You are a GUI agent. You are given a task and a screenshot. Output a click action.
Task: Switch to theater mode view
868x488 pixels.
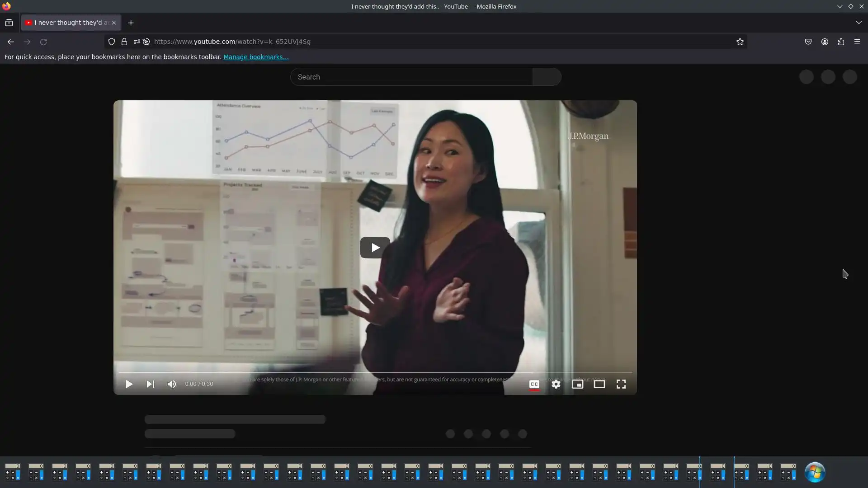(x=599, y=384)
